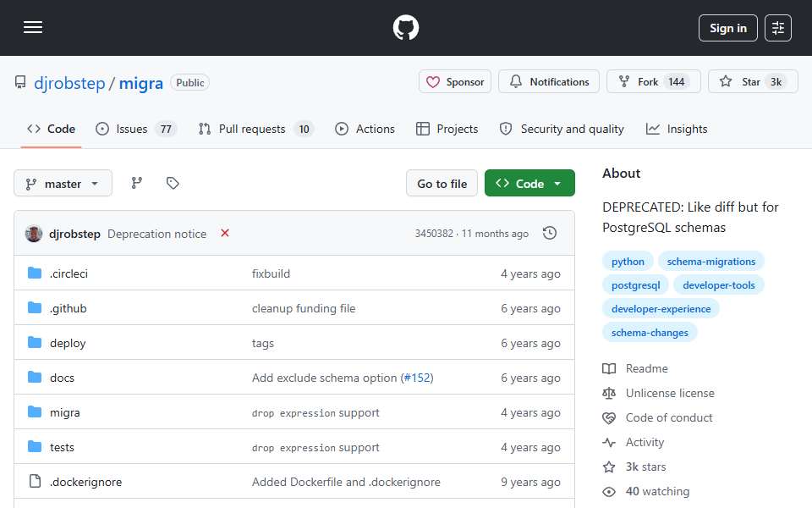Open the Pull requests tab
This screenshot has height=508, width=812.
255,129
